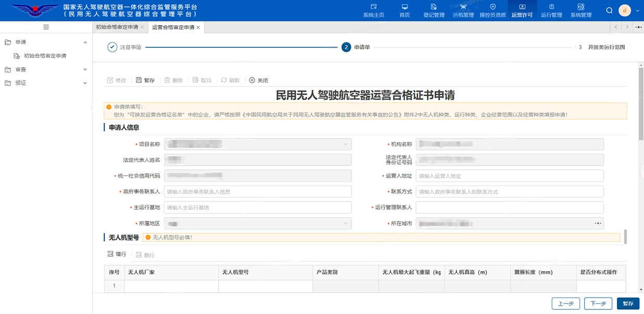644x314 pixels.
Task: Click the 修改 toolbar button
Action: pyautogui.click(x=117, y=80)
